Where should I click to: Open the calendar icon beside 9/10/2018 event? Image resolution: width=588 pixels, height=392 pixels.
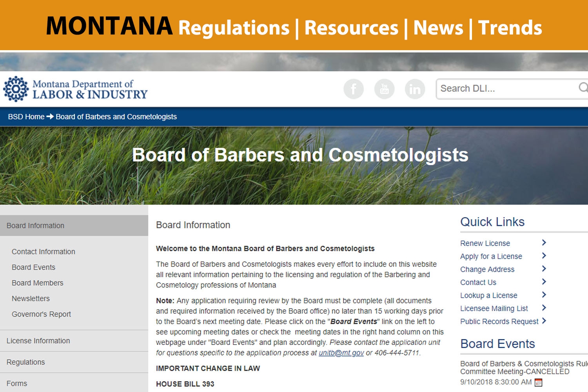click(x=539, y=382)
